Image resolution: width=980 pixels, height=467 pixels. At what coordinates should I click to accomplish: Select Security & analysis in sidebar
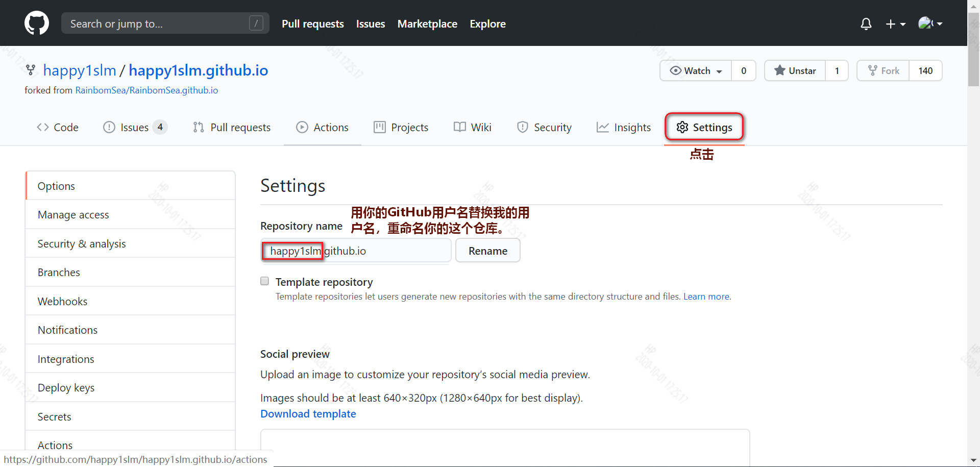[130, 244]
